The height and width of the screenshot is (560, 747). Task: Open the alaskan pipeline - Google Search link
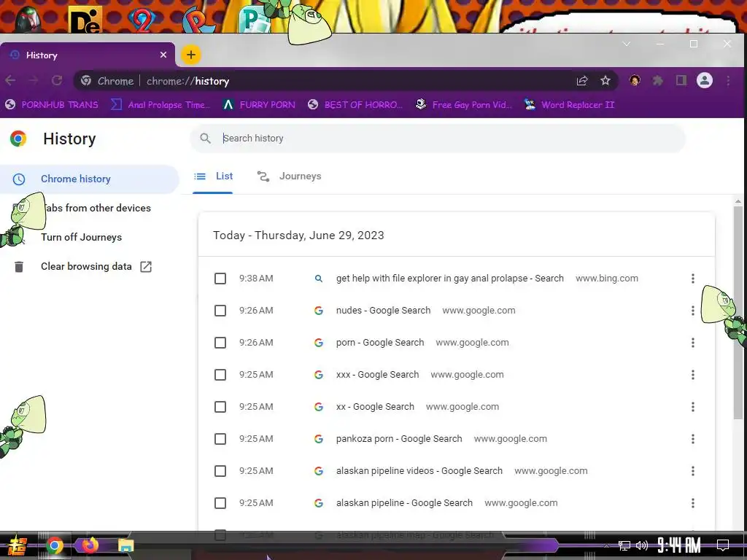coord(404,503)
